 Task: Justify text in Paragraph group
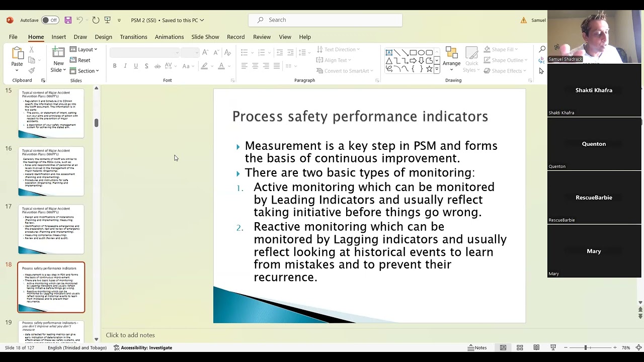click(277, 66)
